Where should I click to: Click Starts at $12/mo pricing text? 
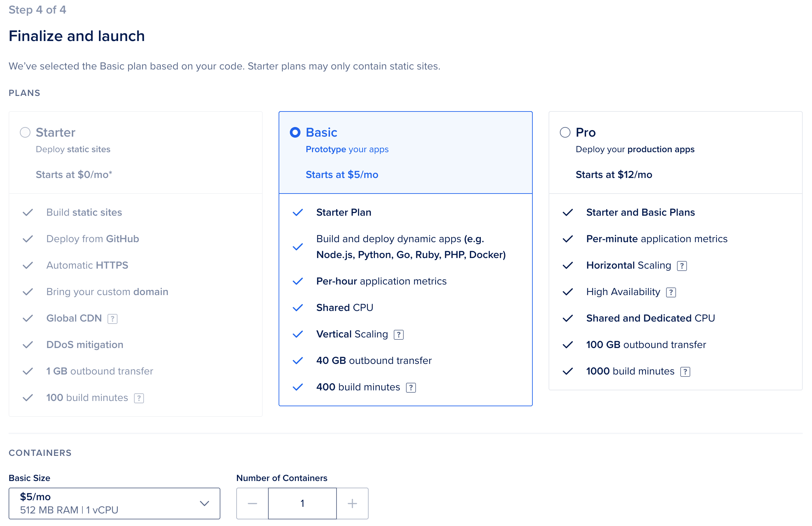[x=614, y=175]
